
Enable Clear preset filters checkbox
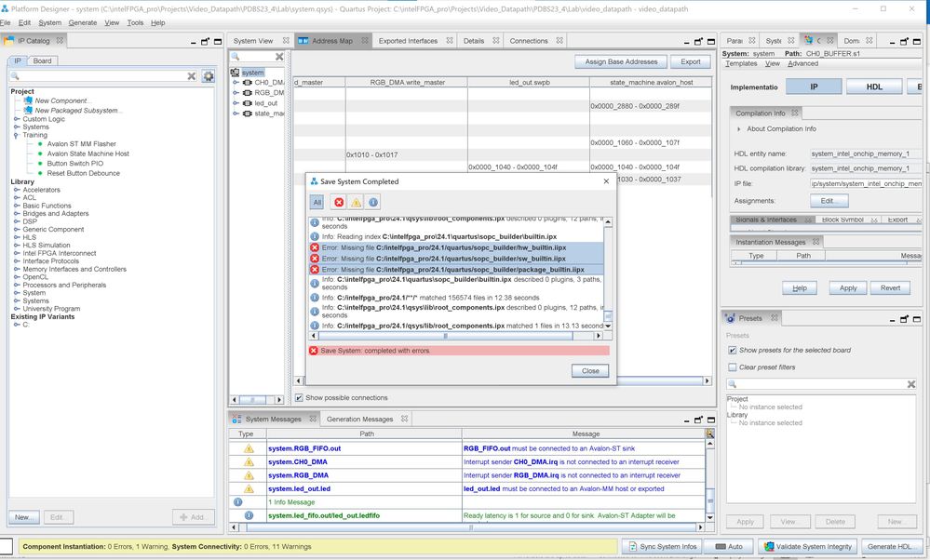click(x=733, y=367)
